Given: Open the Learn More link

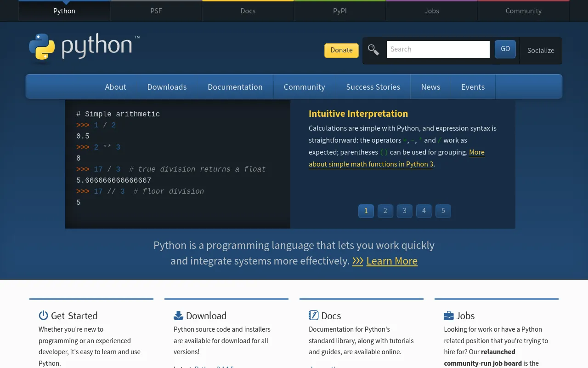Looking at the screenshot, I should tap(392, 261).
